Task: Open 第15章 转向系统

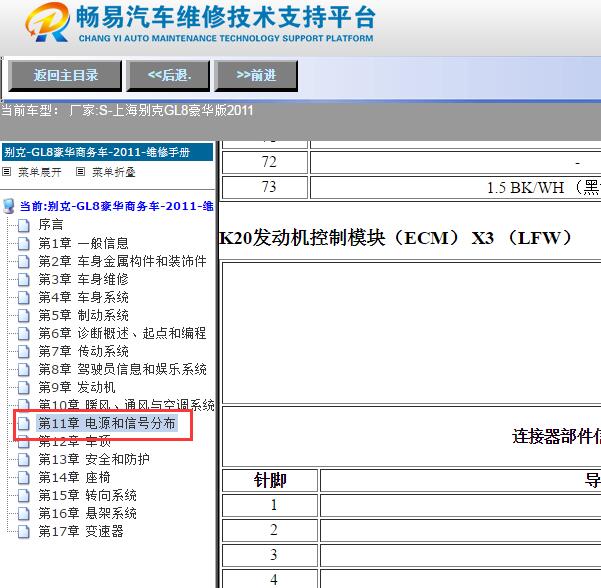Action: tap(87, 495)
